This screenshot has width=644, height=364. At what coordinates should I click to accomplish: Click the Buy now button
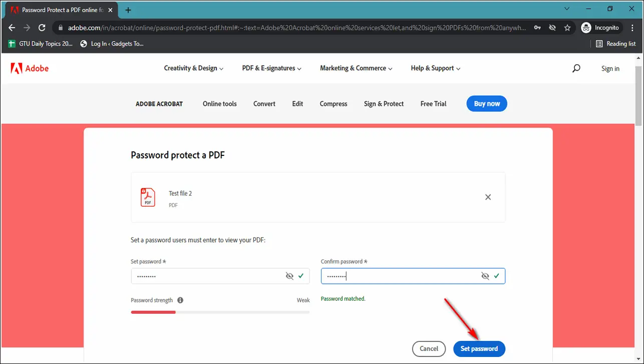tap(487, 104)
